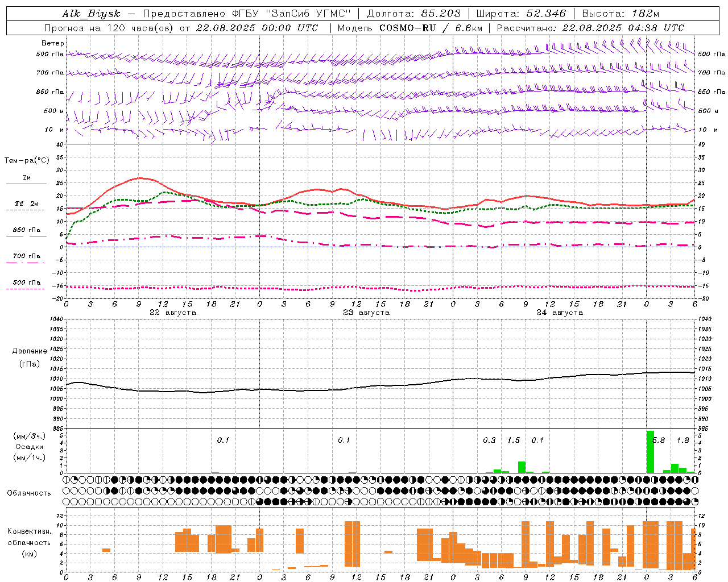The width and height of the screenshot is (728, 582).
Task: Click the Давление panel label
Action: pyautogui.click(x=30, y=351)
